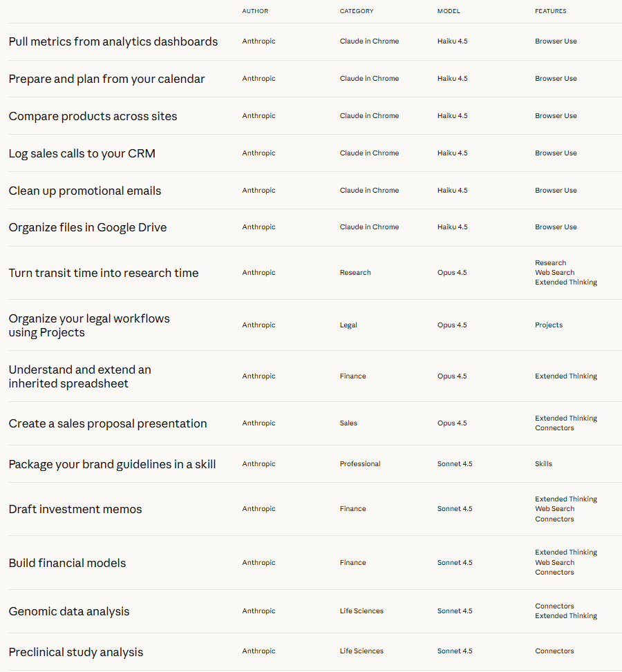Screen dimensions: 622x672
Task: Select 'Organize your legal workflows using Projects'
Action: click(89, 325)
